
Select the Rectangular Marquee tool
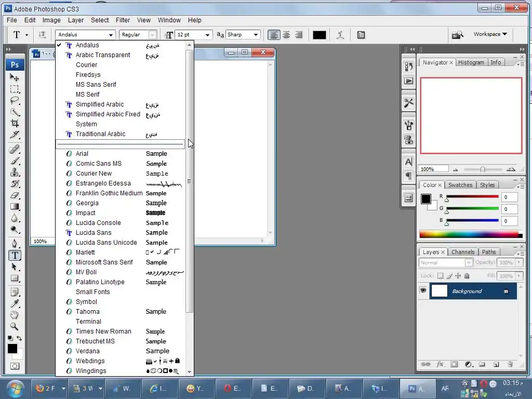pyautogui.click(x=14, y=89)
